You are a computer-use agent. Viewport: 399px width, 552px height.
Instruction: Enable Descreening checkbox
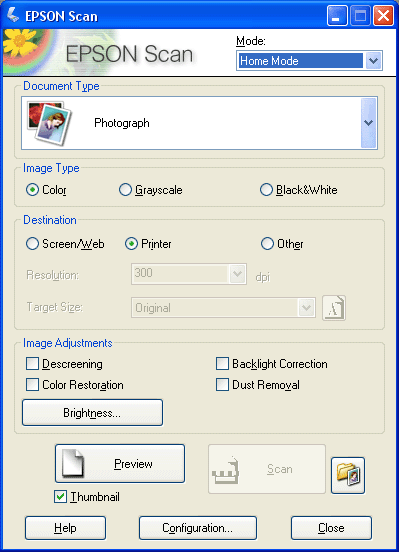64,364
